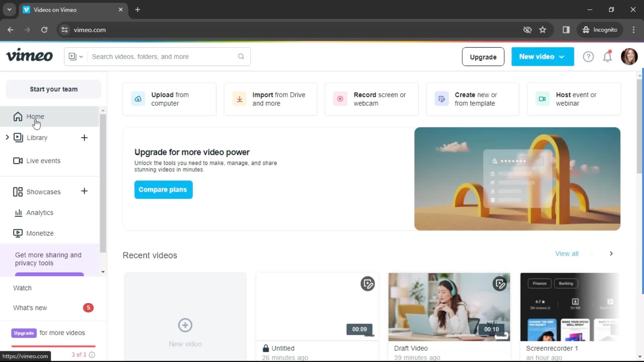Create a showcase with plus icon
Viewport: 644px width, 362px height.
84,191
